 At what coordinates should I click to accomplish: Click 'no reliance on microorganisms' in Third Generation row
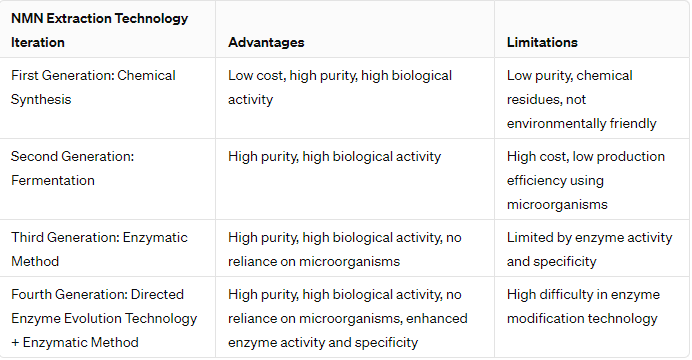[345, 250]
